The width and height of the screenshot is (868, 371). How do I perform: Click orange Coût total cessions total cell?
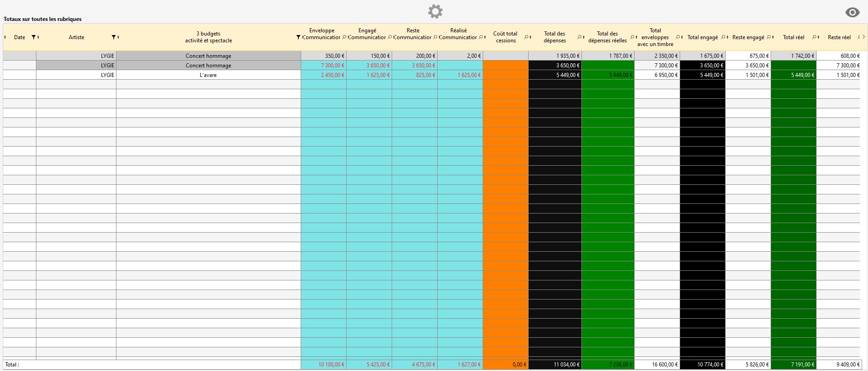(x=505, y=365)
